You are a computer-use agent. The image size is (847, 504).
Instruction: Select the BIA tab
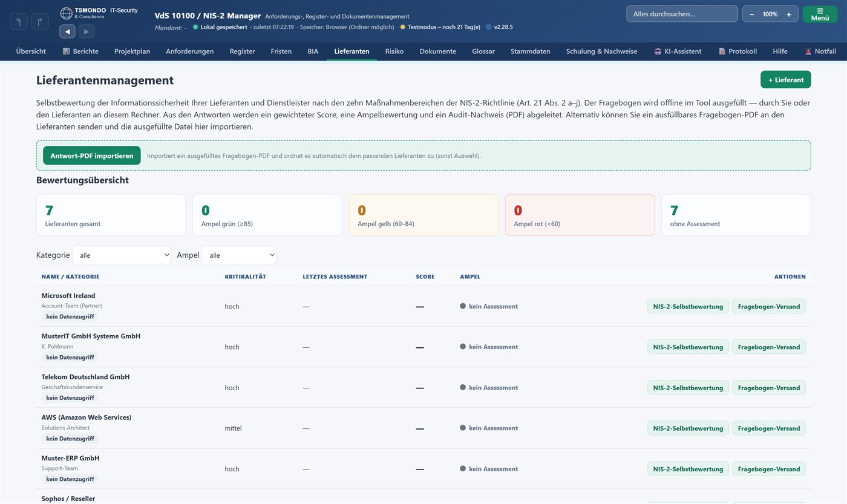313,51
